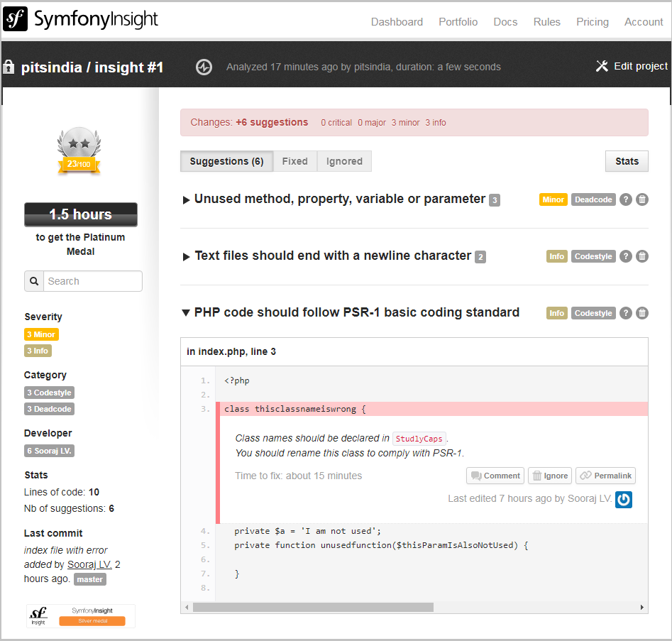Viewport: 672px width, 641px height.
Task: Click the +6 suggestions changes text
Action: 272,122
